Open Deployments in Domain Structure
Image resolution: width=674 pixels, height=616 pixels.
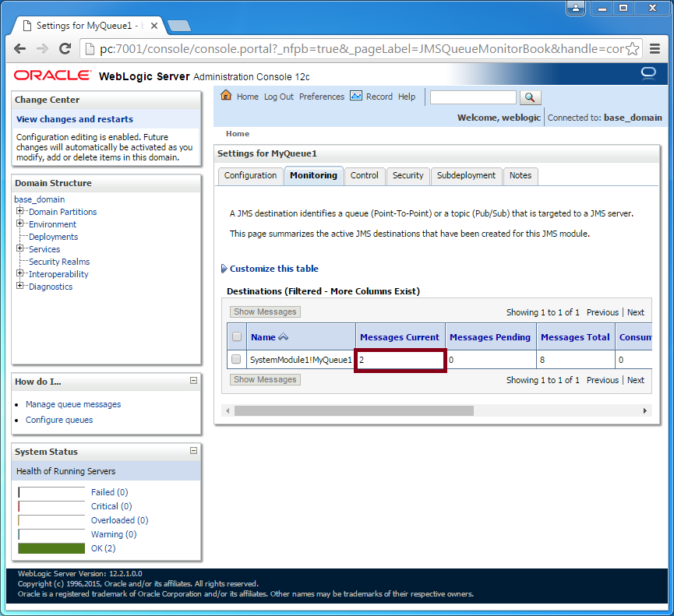(53, 237)
